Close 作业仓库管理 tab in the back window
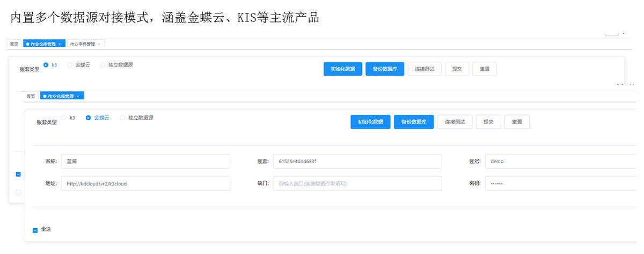Screen dimensions: 644x254 (60, 44)
